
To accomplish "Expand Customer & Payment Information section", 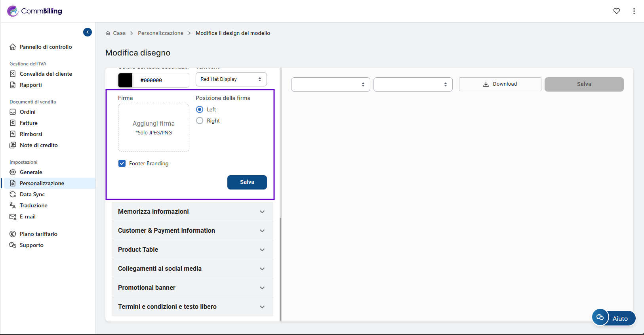I will coord(192,230).
